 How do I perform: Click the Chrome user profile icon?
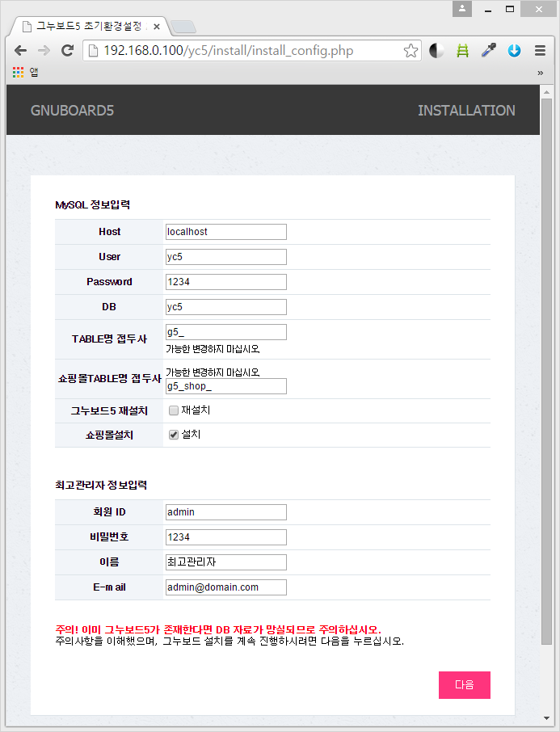coord(462,9)
